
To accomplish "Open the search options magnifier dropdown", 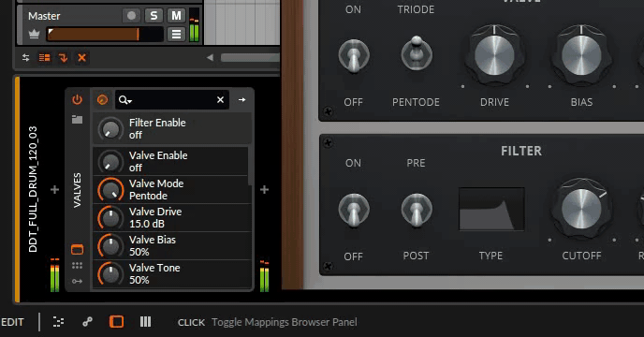I will pyautogui.click(x=124, y=100).
